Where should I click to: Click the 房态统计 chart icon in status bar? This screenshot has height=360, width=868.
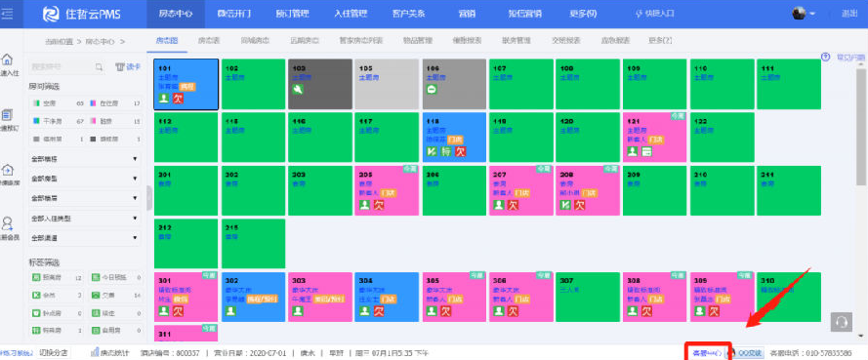point(94,352)
